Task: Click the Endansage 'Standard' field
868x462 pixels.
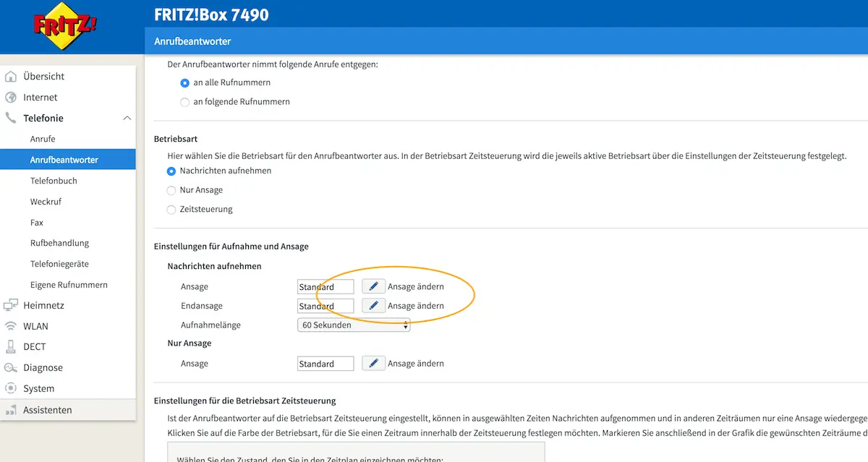Action: [325, 306]
